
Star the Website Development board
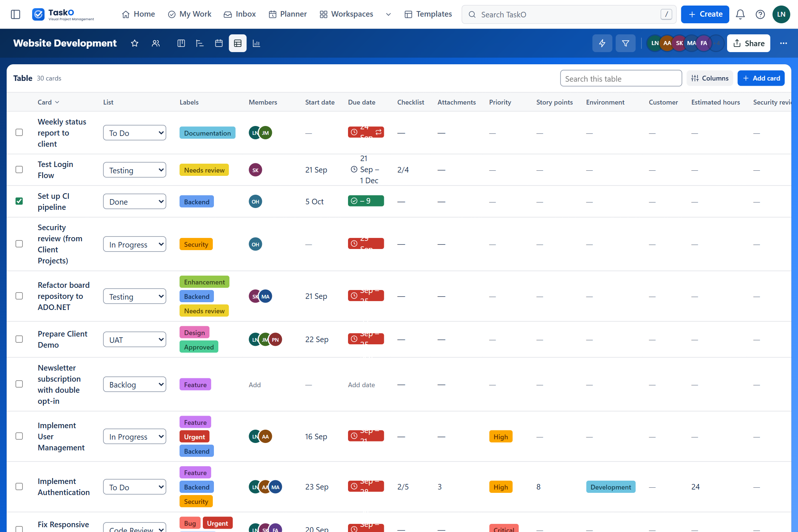(x=134, y=43)
